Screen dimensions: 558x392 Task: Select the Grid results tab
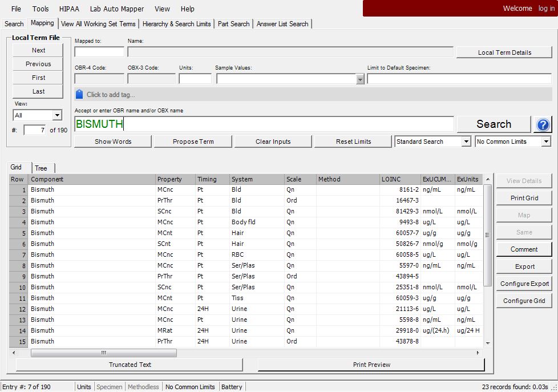pos(16,167)
